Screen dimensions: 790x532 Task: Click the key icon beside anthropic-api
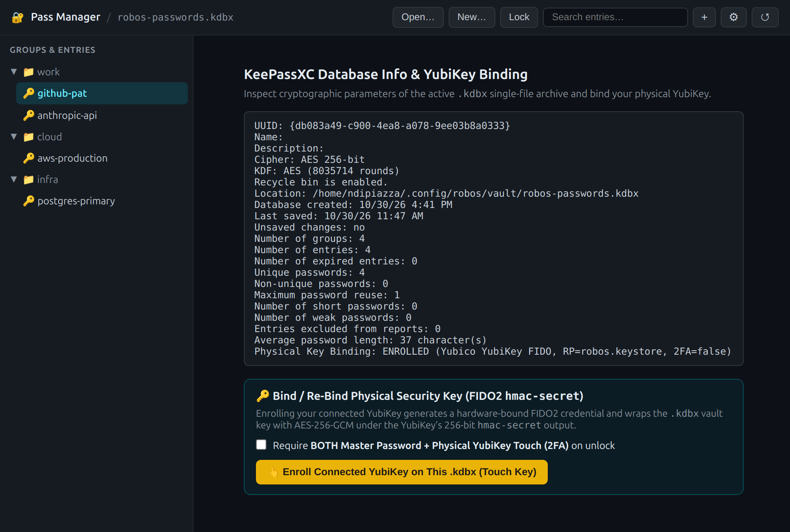29,116
